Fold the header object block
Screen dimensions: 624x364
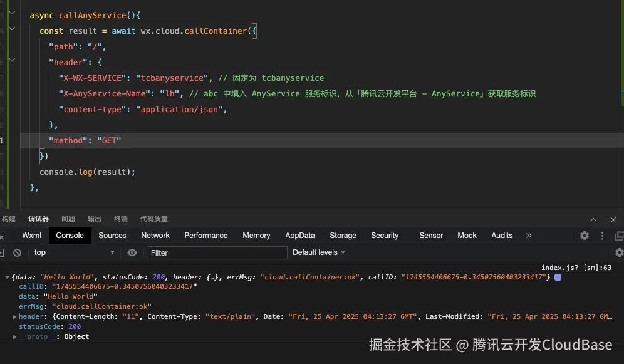(x=12, y=60)
